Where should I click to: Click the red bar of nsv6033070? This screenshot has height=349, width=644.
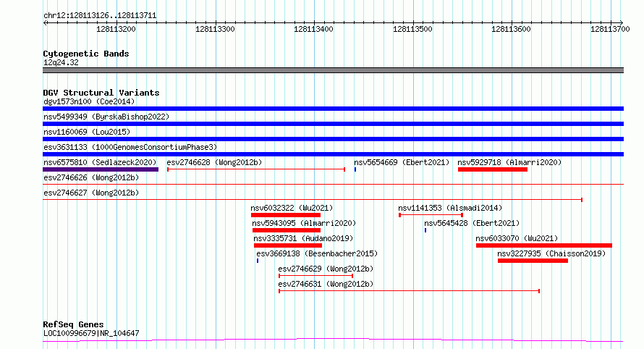[x=544, y=245]
